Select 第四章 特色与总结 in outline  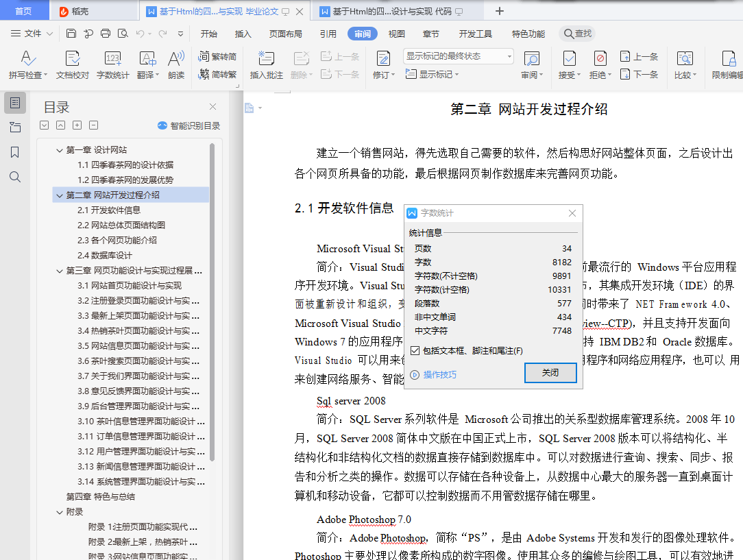click(x=101, y=496)
